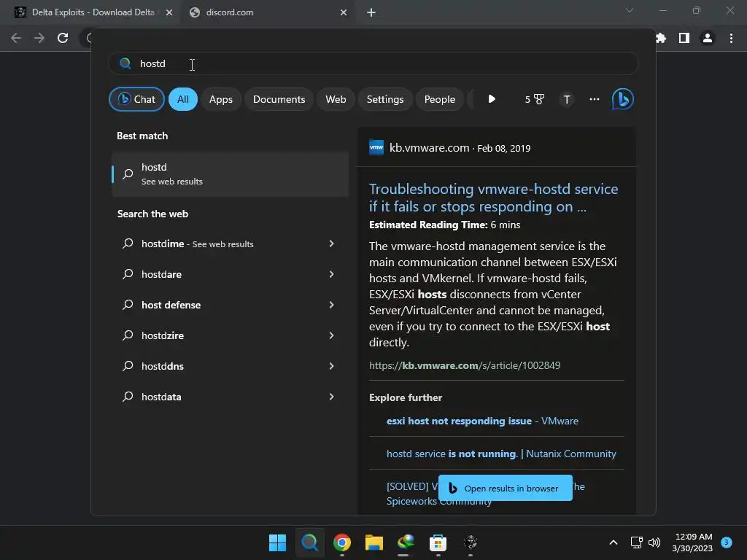Close the discord.com tab

point(344,13)
